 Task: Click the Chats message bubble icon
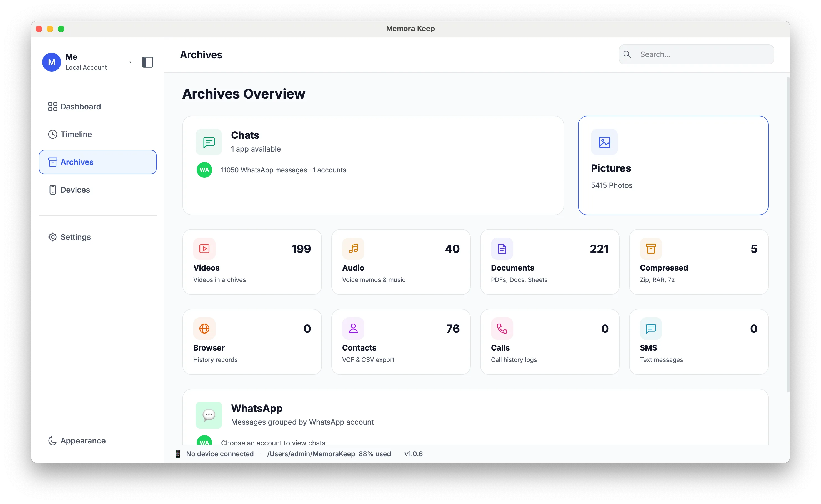[x=209, y=142]
